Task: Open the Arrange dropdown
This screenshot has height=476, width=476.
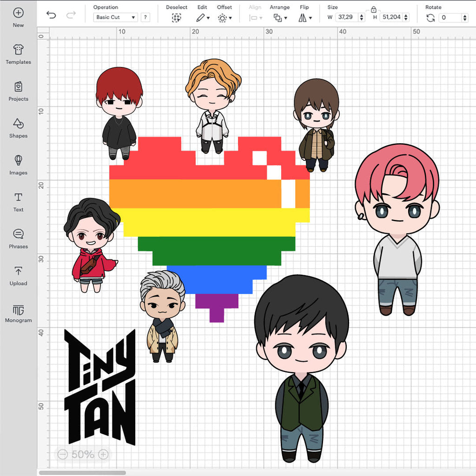Action: click(279, 18)
